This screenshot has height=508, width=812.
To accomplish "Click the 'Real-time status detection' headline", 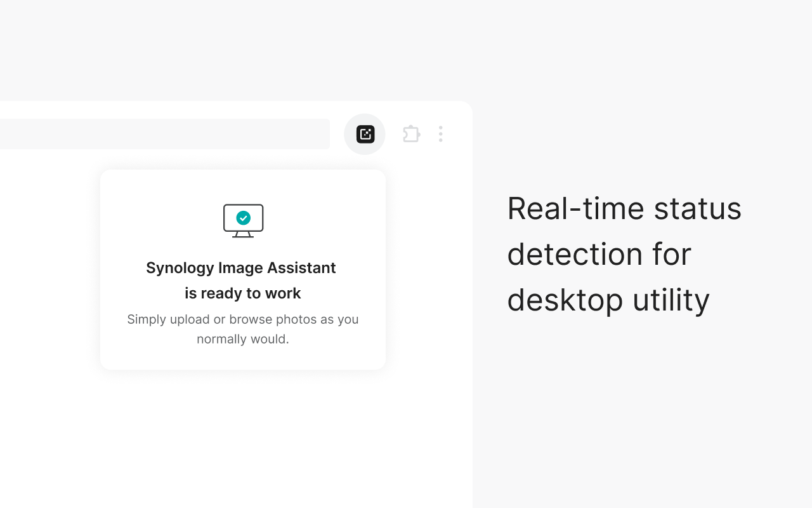I will pyautogui.click(x=624, y=254).
